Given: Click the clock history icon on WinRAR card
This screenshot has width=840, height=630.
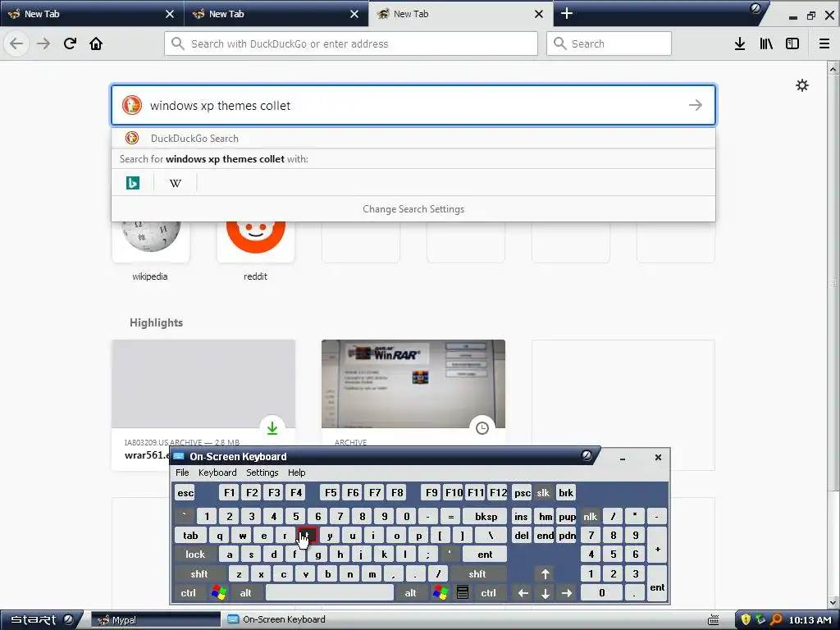Looking at the screenshot, I should (482, 428).
